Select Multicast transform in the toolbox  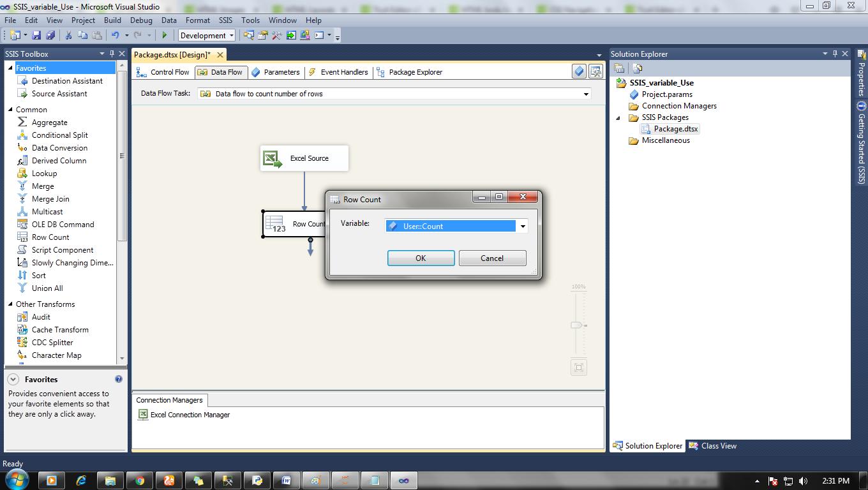[x=47, y=211]
